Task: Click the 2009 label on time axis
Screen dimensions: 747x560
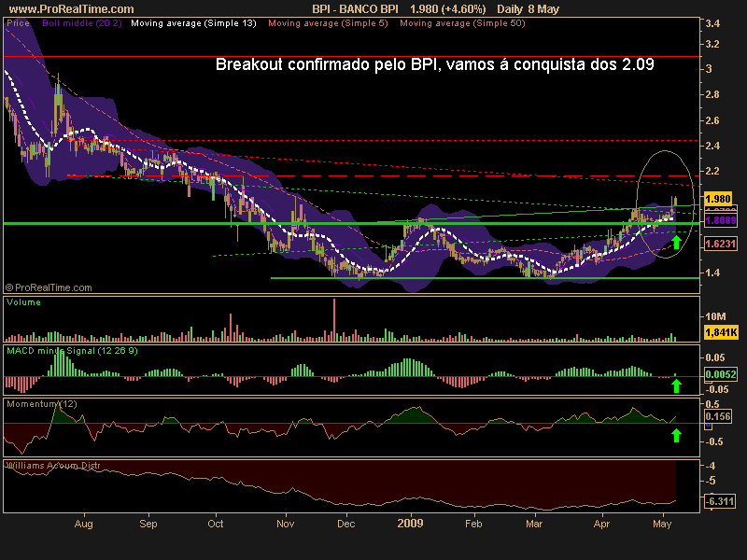Action: pyautogui.click(x=410, y=524)
